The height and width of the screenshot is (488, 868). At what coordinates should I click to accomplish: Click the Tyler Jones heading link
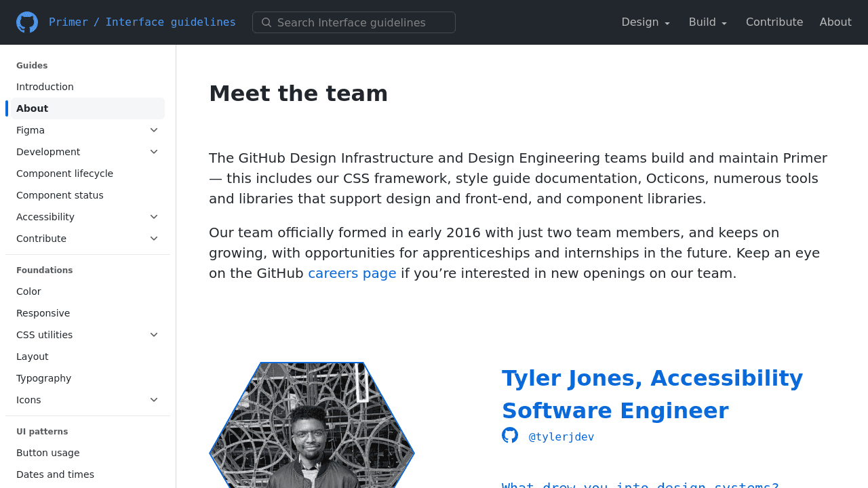pyautogui.click(x=652, y=394)
